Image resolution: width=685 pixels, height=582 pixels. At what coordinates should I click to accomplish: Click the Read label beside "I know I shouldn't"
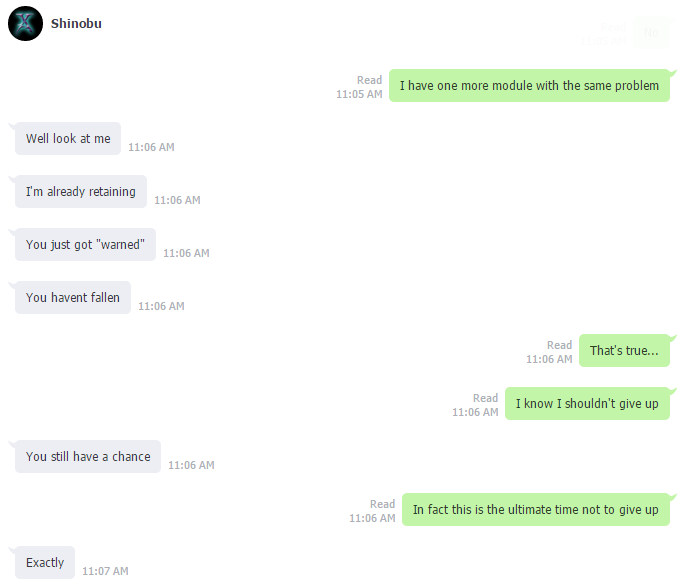tap(485, 398)
